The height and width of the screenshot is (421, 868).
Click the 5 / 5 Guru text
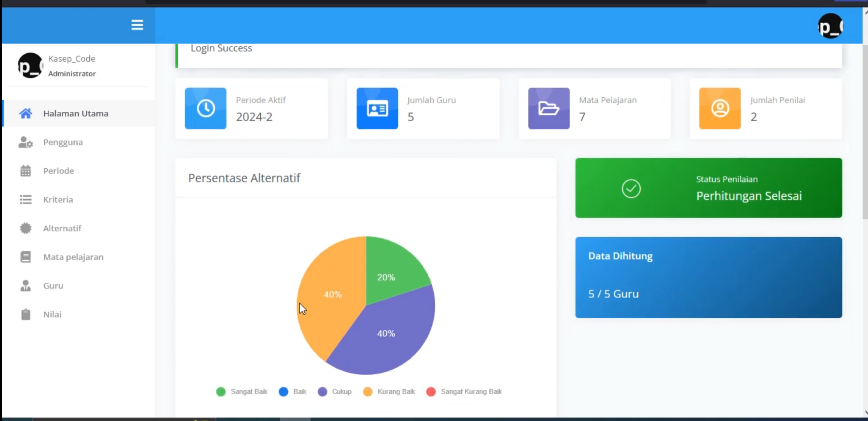coord(613,294)
